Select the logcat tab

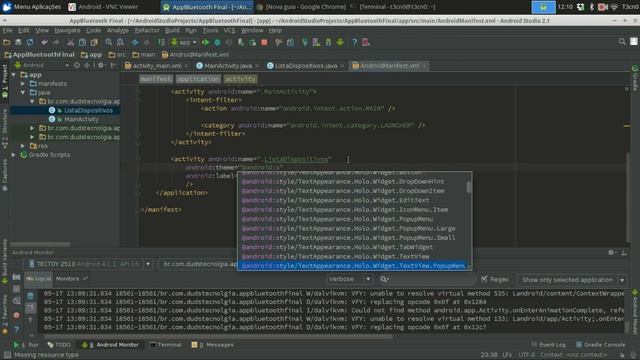39,279
